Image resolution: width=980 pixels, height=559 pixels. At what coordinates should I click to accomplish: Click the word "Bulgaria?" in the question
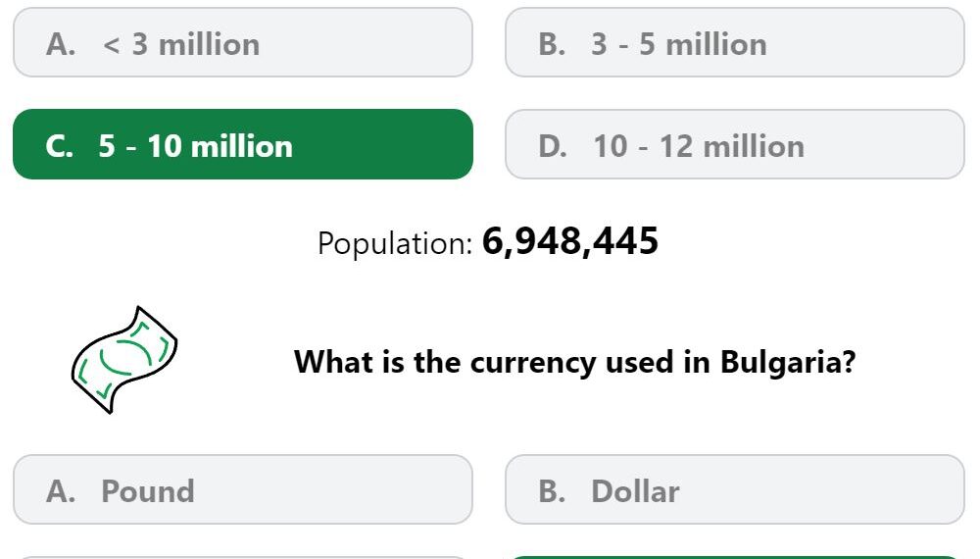[788, 362]
